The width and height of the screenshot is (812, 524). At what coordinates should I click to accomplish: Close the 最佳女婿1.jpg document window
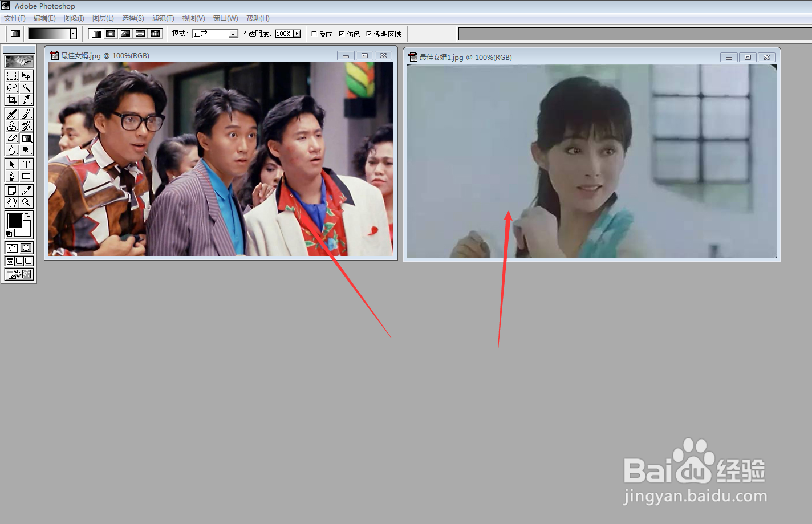pos(767,57)
